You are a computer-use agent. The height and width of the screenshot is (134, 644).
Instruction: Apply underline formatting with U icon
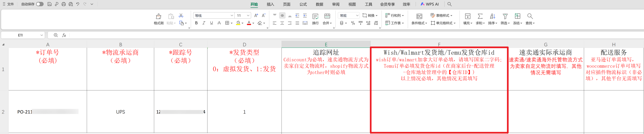(x=211, y=23)
